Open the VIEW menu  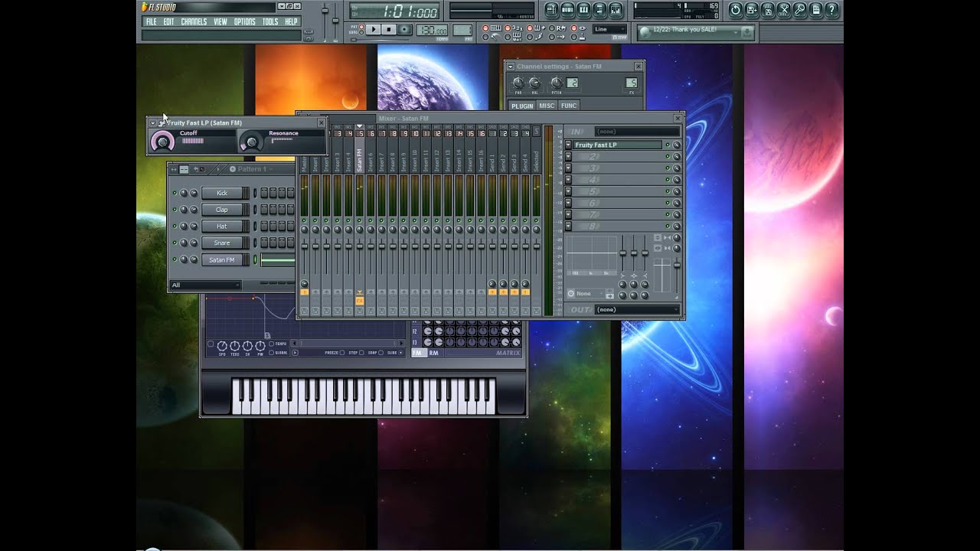(x=220, y=21)
